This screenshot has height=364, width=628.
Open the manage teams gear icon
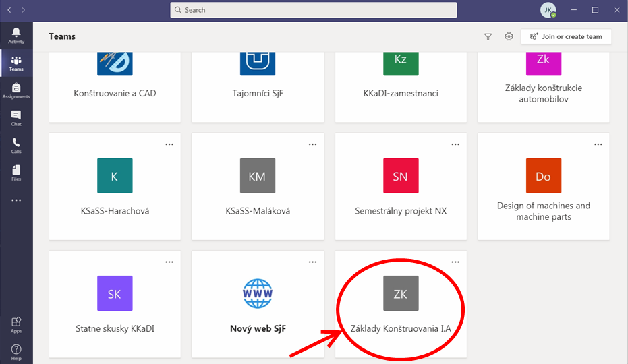point(509,37)
